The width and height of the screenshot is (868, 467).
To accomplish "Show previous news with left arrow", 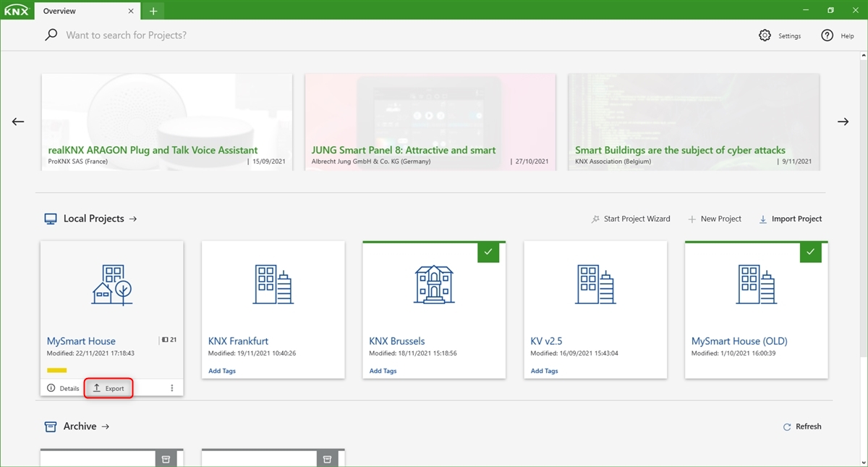I will [x=18, y=122].
